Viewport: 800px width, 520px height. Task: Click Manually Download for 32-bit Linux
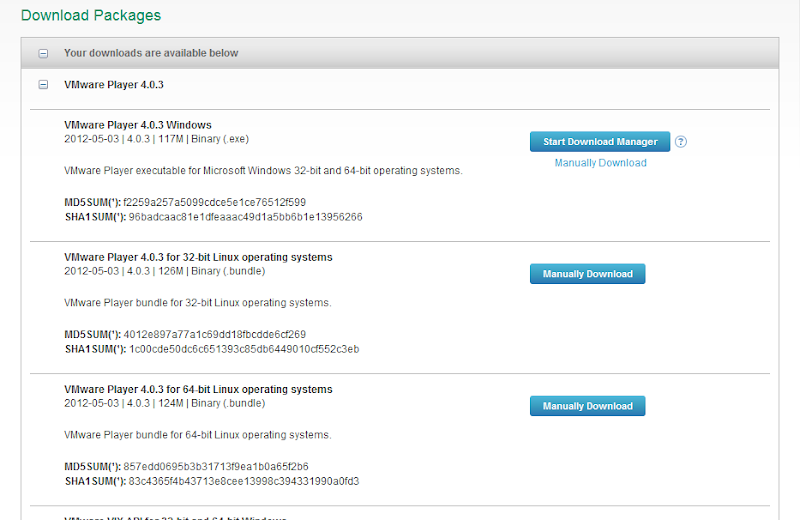(x=587, y=274)
